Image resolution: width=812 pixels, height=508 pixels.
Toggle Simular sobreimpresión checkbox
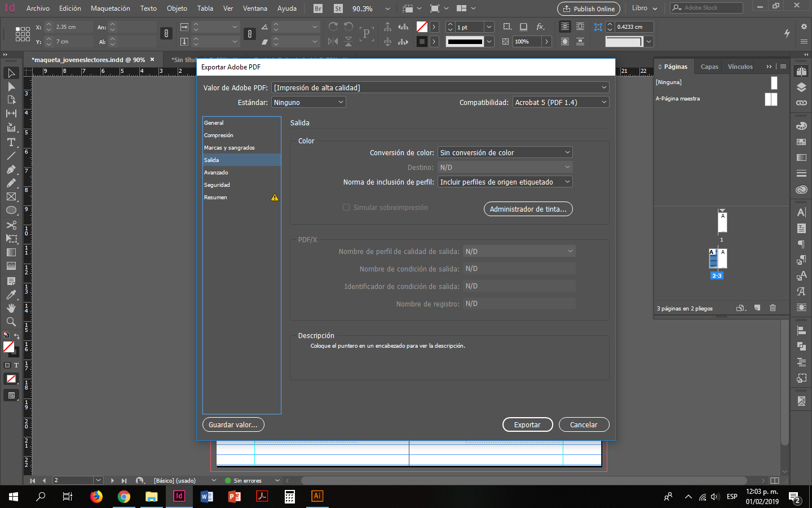346,207
